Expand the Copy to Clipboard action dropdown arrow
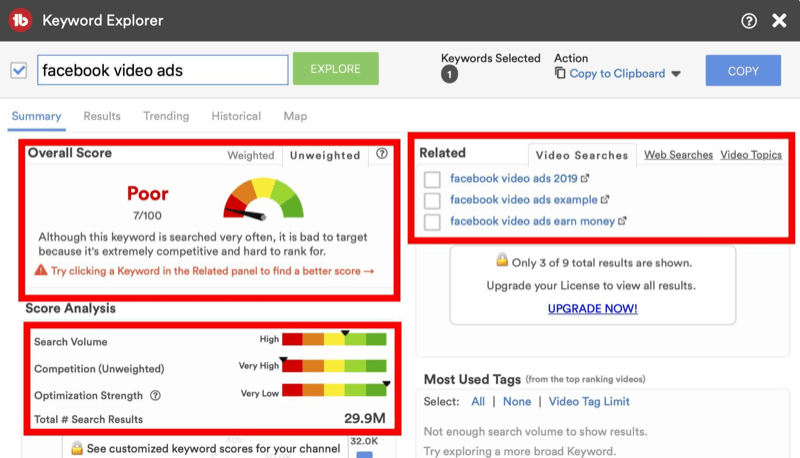The image size is (800, 458). coord(676,74)
